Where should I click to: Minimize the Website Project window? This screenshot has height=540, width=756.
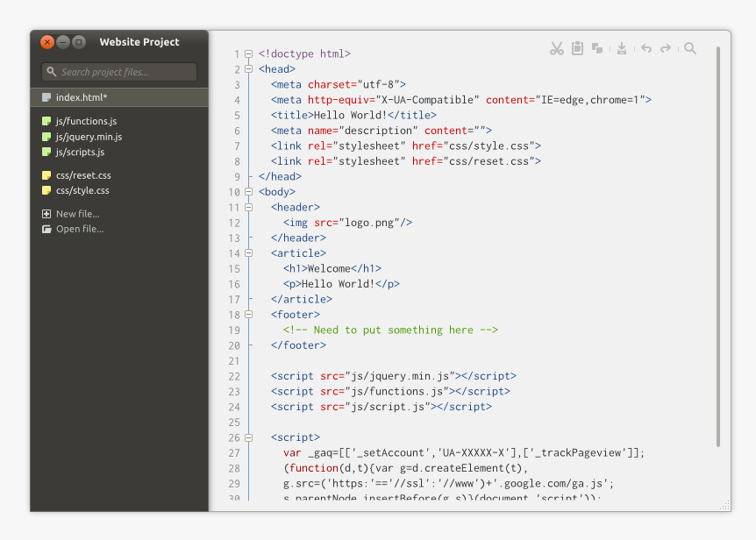63,42
